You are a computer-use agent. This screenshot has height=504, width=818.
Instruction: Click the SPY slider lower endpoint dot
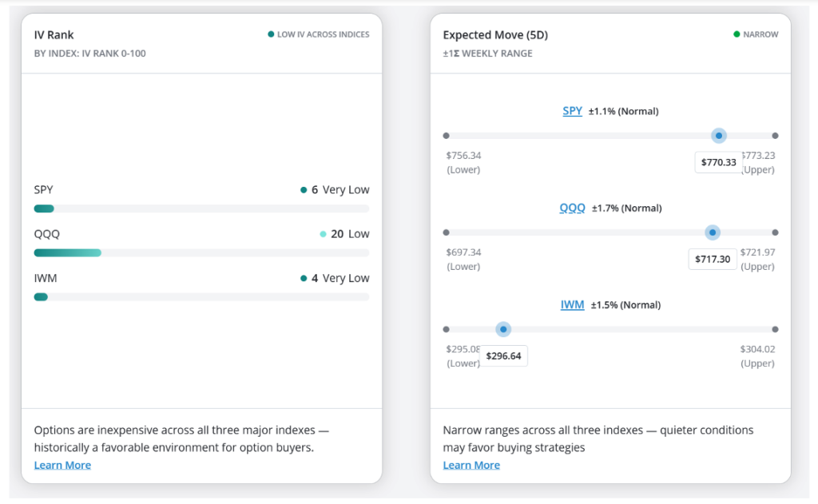point(446,136)
